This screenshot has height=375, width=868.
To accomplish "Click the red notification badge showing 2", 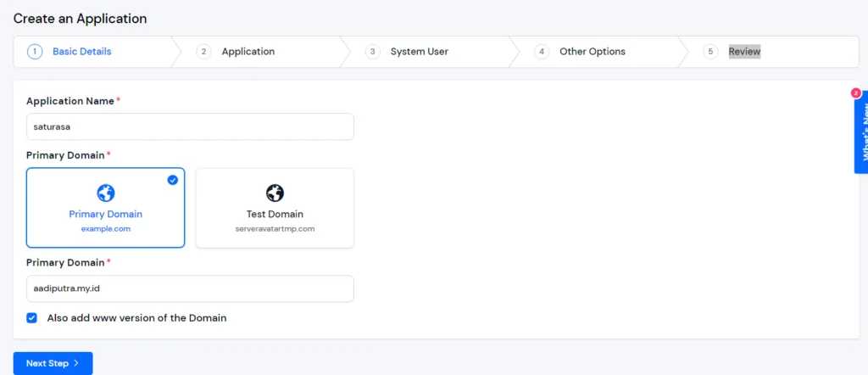I will point(855,93).
